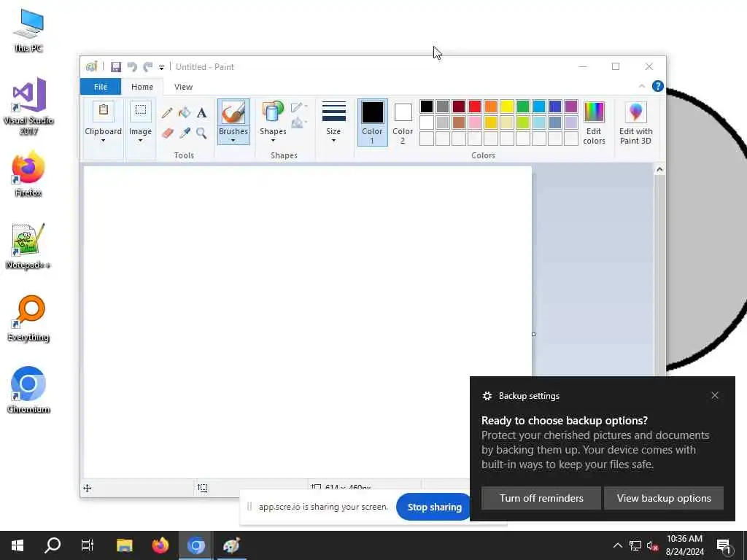Screen dimensions: 747x560
Task: Click Turn off reminders button
Action: pos(541,498)
